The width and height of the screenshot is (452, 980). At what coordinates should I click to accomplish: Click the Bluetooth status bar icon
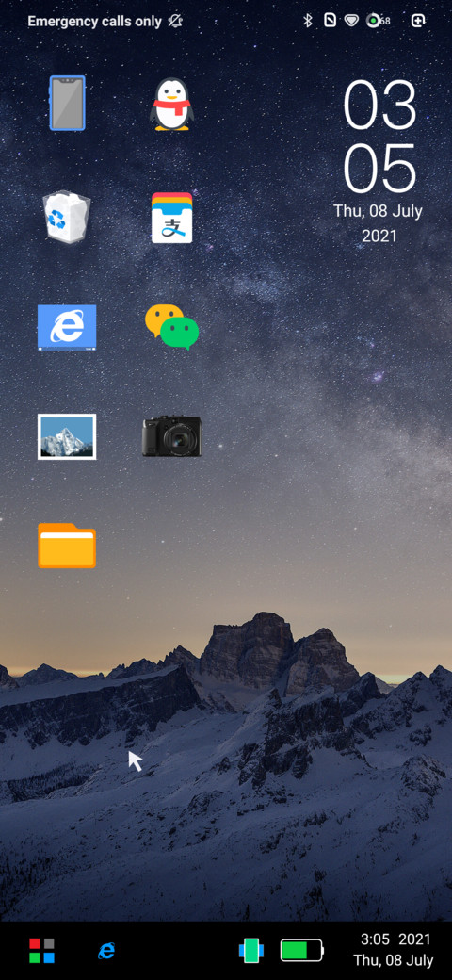[x=307, y=21]
